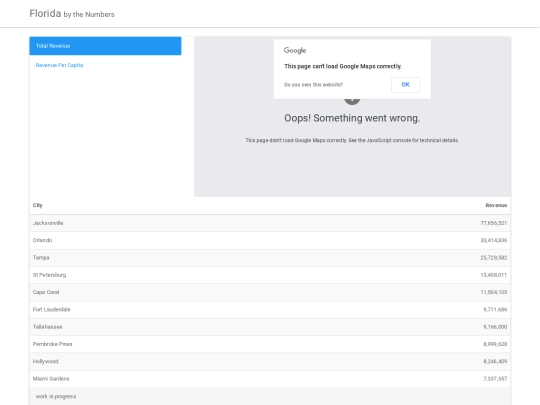Click Pembroke Pines' revenue value
540x405 pixels.
[x=495, y=344]
